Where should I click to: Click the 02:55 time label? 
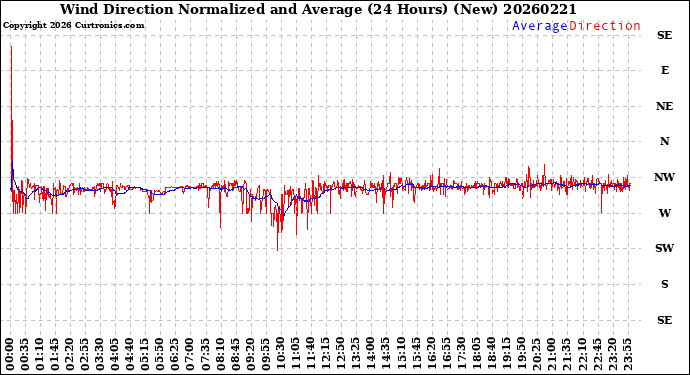pos(85,355)
